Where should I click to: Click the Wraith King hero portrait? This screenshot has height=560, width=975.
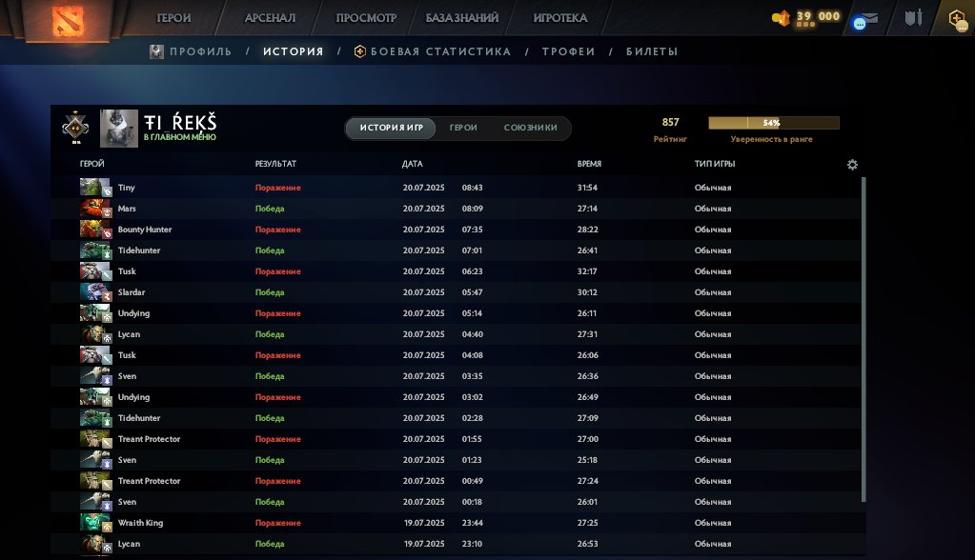95,523
